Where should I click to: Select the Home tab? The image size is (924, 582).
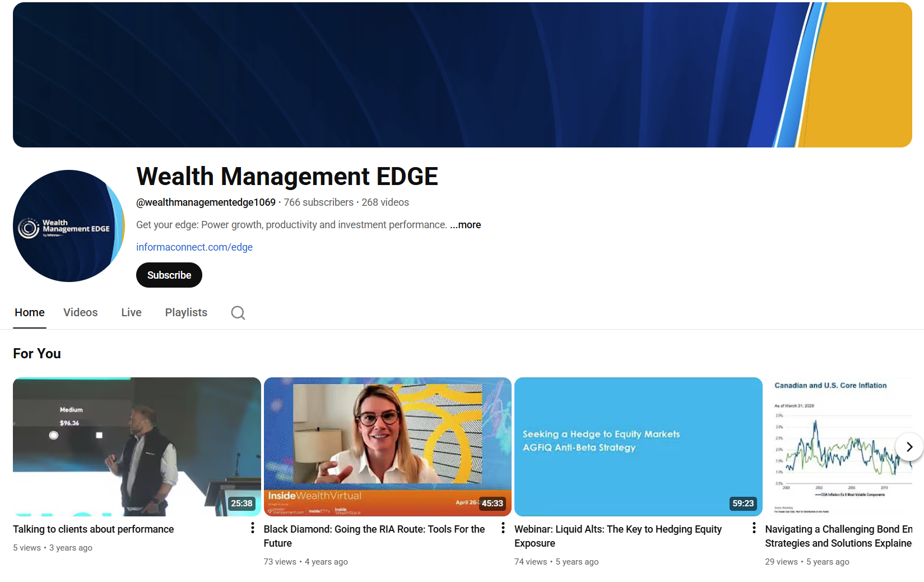coord(30,313)
